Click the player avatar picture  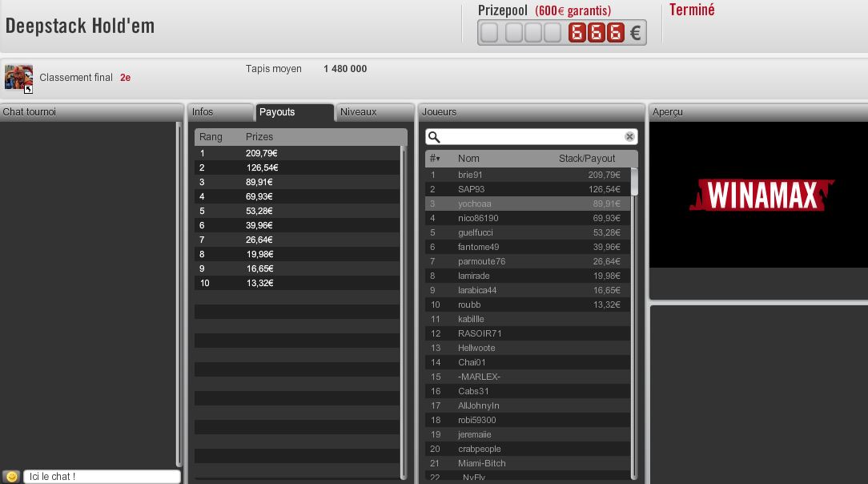[x=18, y=78]
